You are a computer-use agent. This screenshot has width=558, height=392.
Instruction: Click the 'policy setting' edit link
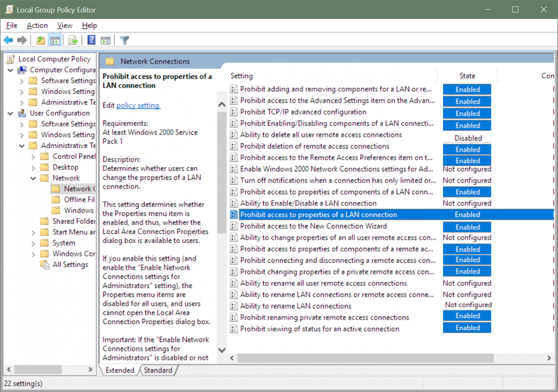pyautogui.click(x=138, y=105)
